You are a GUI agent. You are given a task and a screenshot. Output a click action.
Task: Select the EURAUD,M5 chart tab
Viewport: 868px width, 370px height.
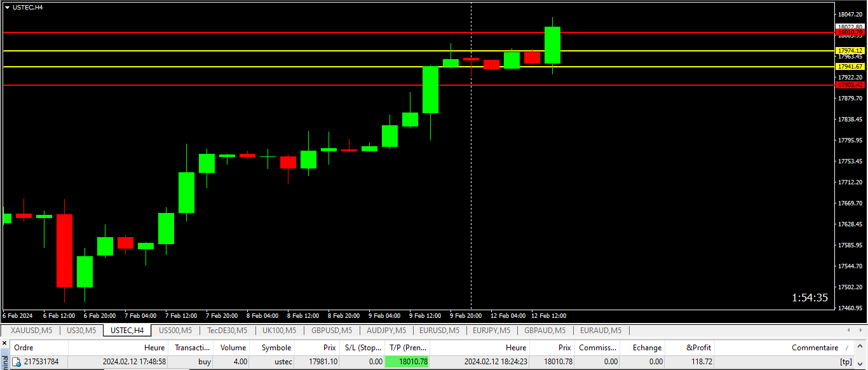point(600,331)
